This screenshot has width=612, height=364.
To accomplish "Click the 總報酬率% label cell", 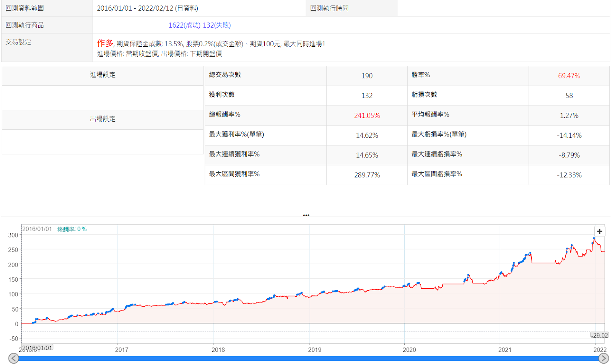I will 265,115.
